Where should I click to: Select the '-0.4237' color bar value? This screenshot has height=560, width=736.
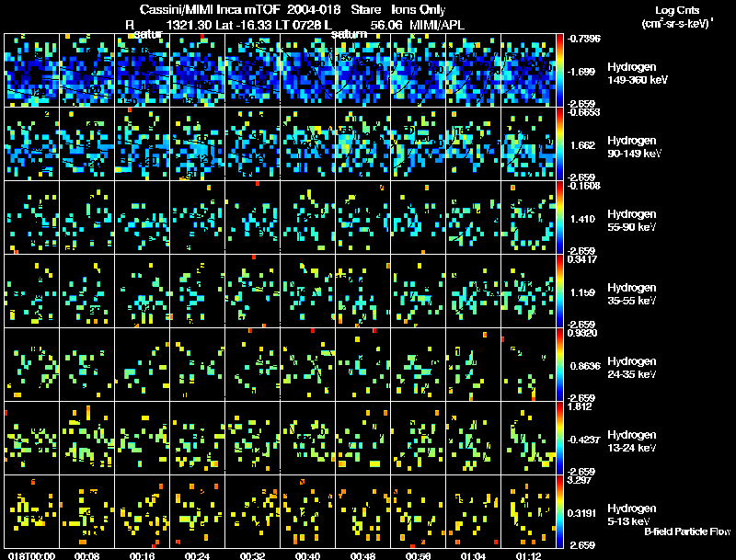tap(583, 440)
